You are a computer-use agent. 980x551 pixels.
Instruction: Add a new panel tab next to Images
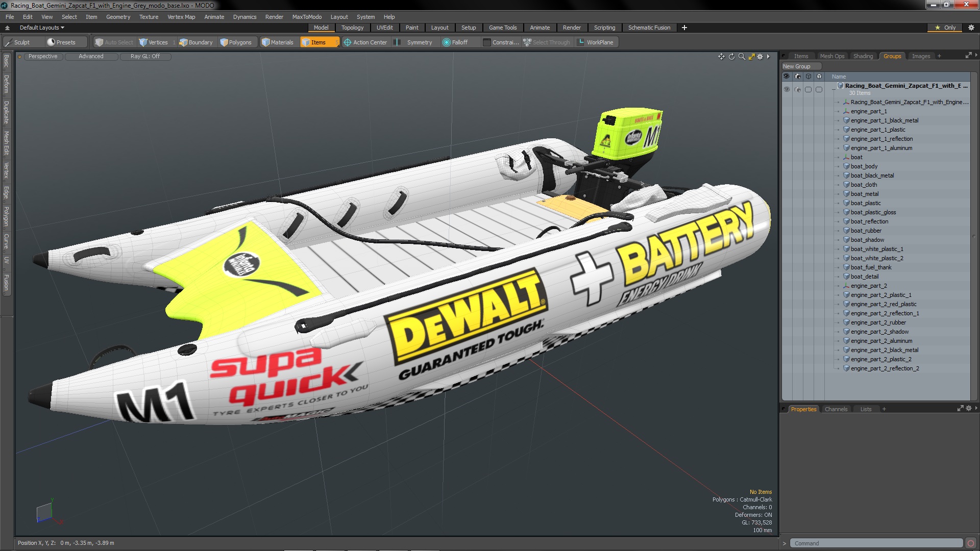pos(939,56)
